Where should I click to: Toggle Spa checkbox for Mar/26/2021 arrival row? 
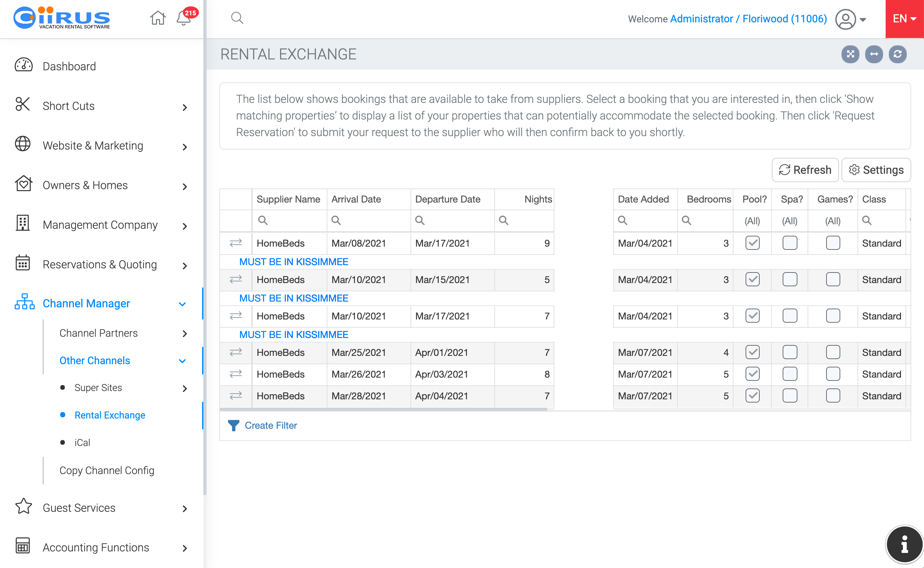click(x=790, y=374)
